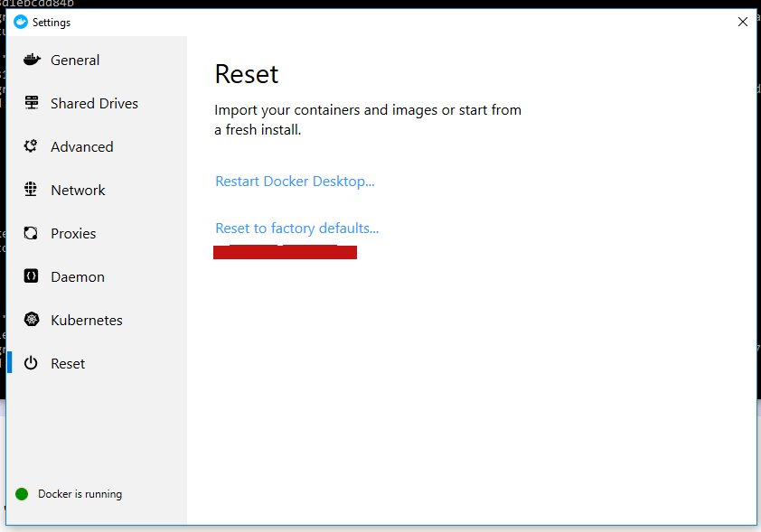Click the Shared Drives server icon
Screen dimensions: 761x532
click(32, 103)
